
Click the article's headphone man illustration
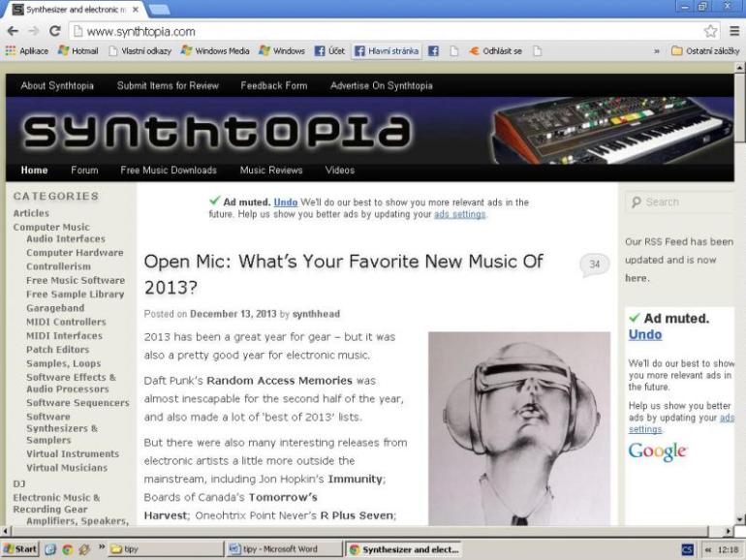click(519, 428)
